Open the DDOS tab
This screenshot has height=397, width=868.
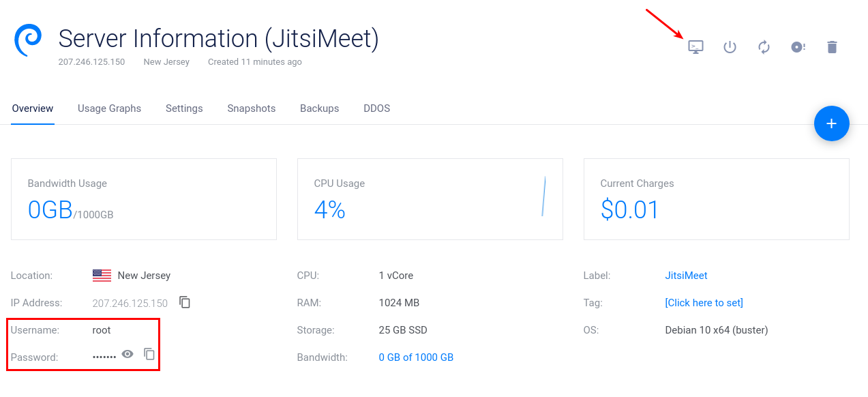pos(376,108)
